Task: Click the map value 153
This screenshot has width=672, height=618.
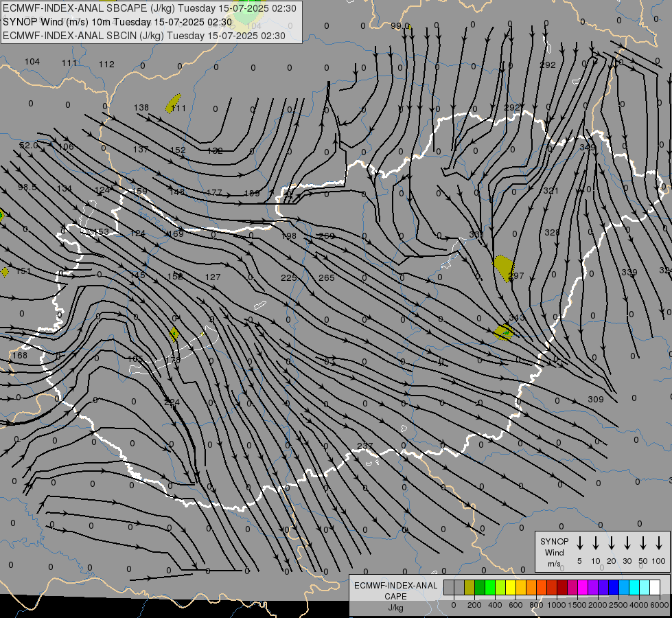Action: point(101,231)
